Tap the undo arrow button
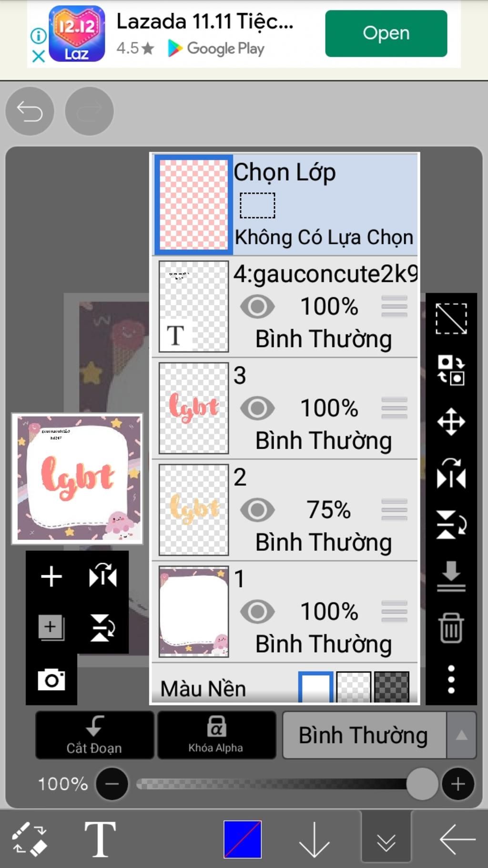The height and width of the screenshot is (868, 488). [30, 112]
